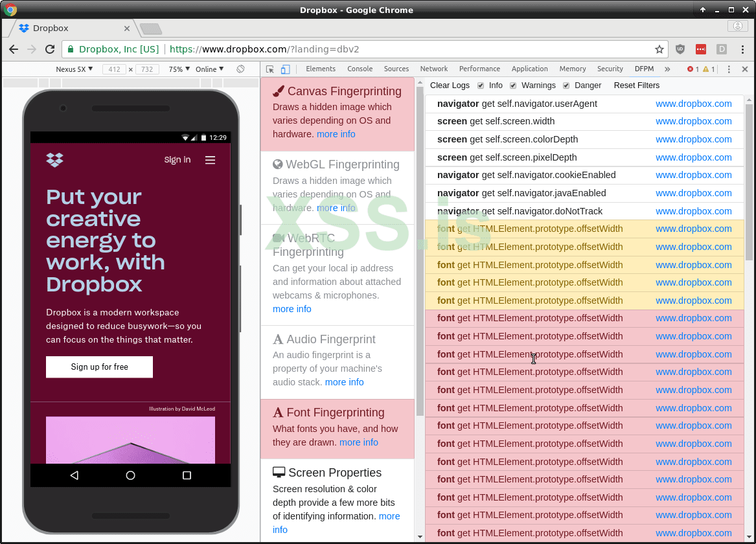Toggle the Danger filter checkbox

(x=566, y=85)
